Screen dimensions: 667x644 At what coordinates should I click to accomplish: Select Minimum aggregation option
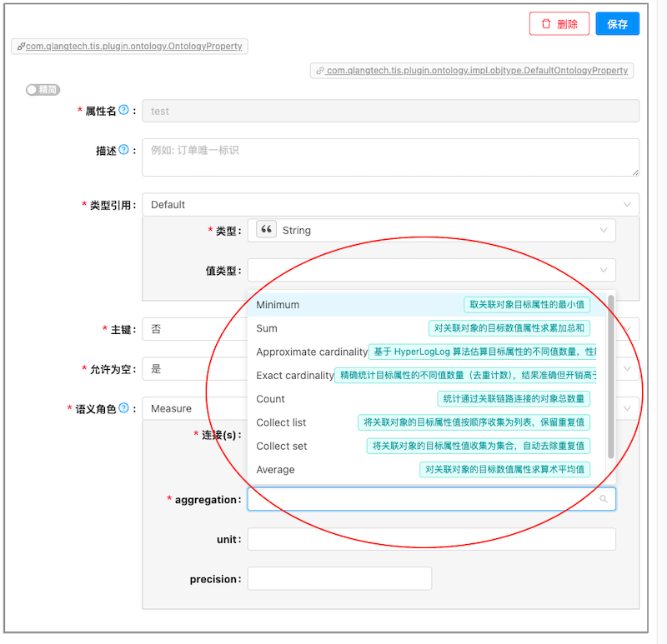click(x=426, y=305)
